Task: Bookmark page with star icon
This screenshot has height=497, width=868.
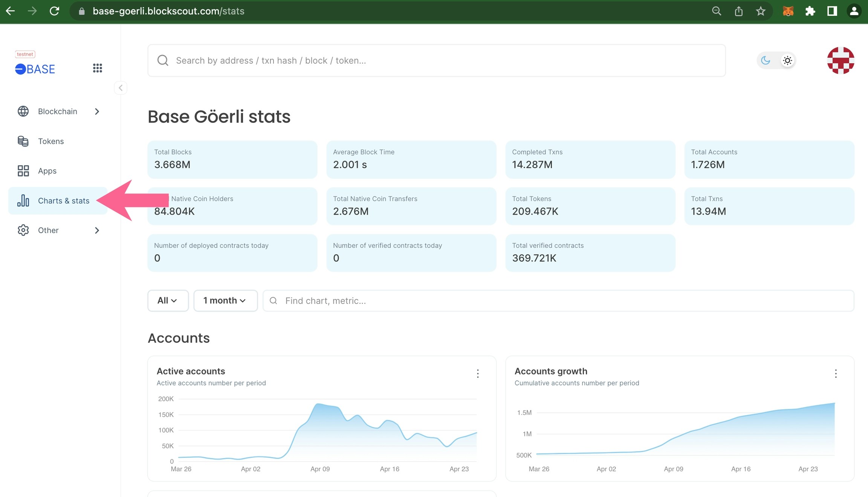Action: [760, 11]
